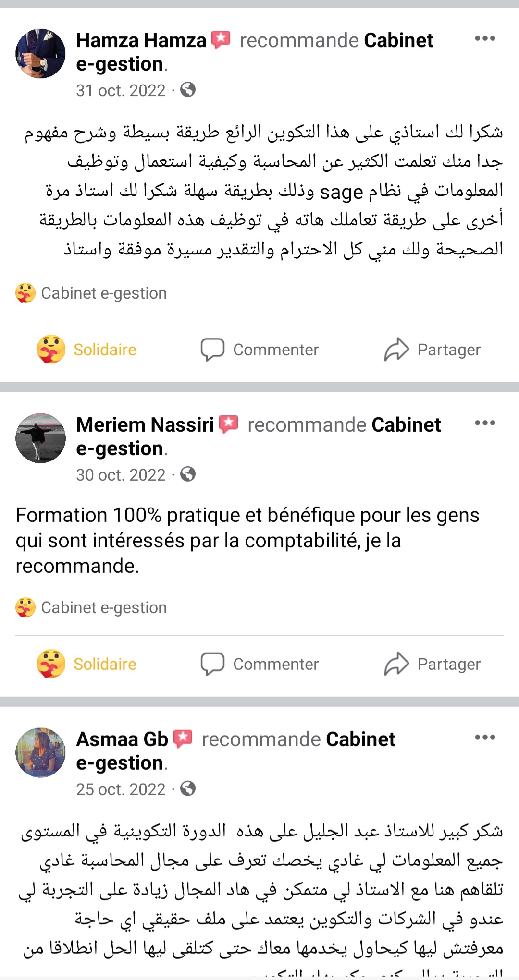Image resolution: width=519 pixels, height=980 pixels.
Task: Toggle Solidaire reaction on Meriem's review
Action: point(87,664)
